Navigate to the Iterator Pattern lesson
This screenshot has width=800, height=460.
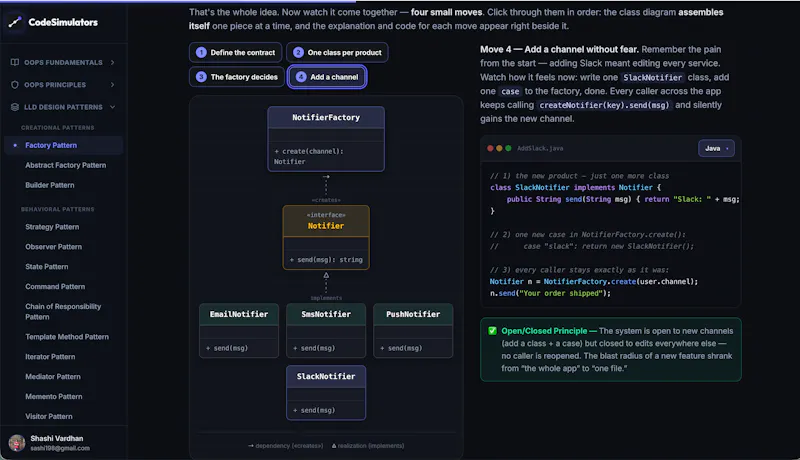[50, 356]
